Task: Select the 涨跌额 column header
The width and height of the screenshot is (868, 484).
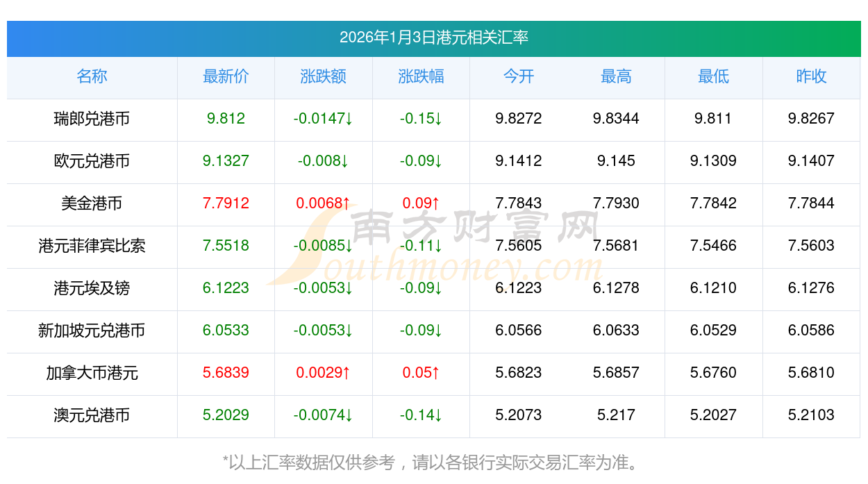Action: (324, 76)
